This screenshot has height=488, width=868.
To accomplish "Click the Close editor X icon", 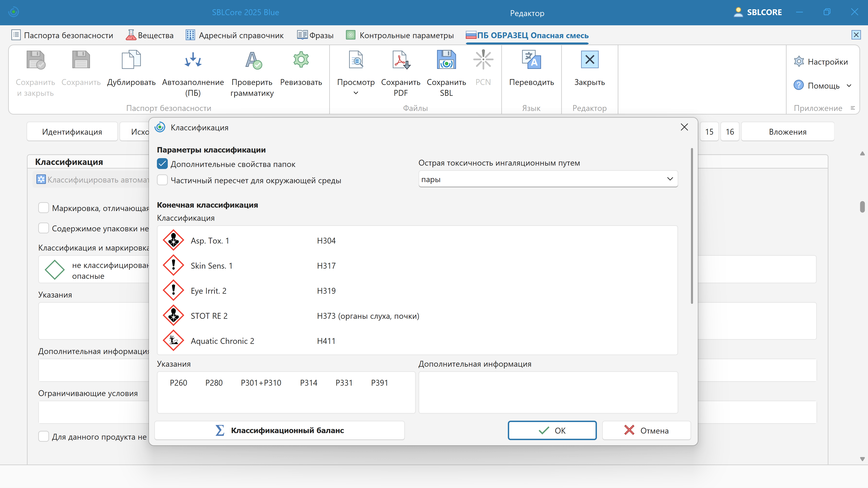I will pyautogui.click(x=589, y=60).
